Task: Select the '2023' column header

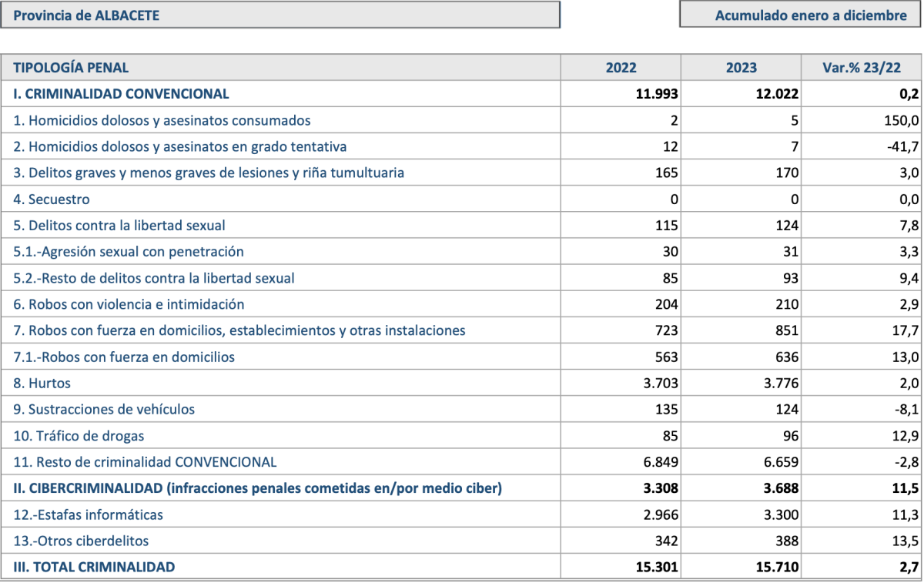Action: click(741, 68)
